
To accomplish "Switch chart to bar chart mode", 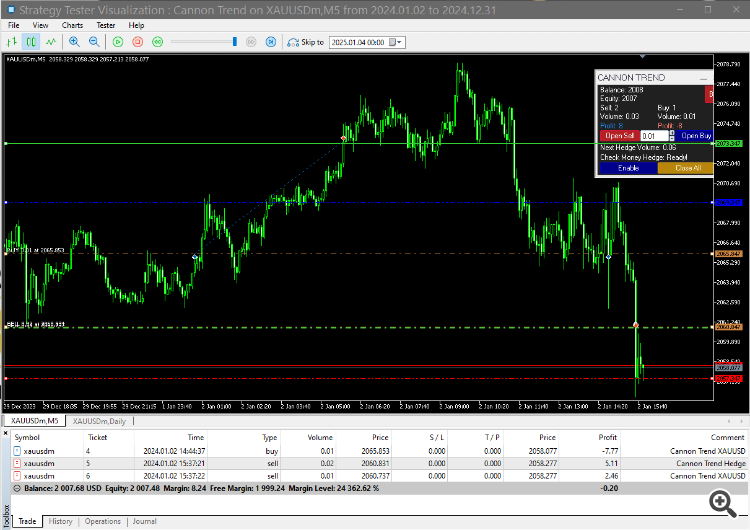I will 11,42.
